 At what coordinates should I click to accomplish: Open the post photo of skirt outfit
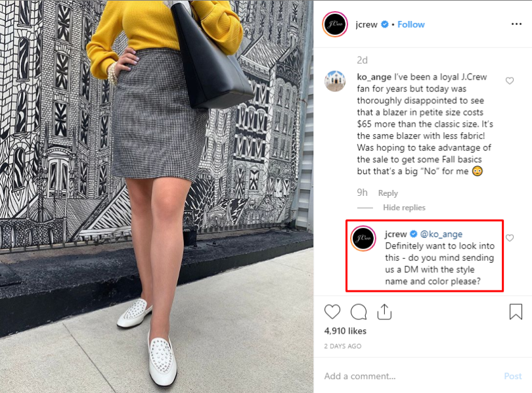tap(156, 196)
